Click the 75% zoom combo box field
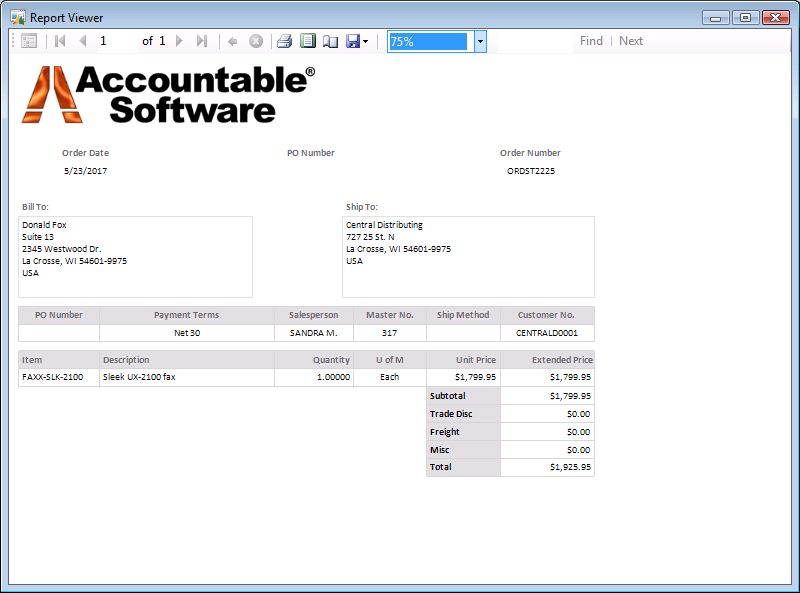800x593 pixels. point(428,41)
